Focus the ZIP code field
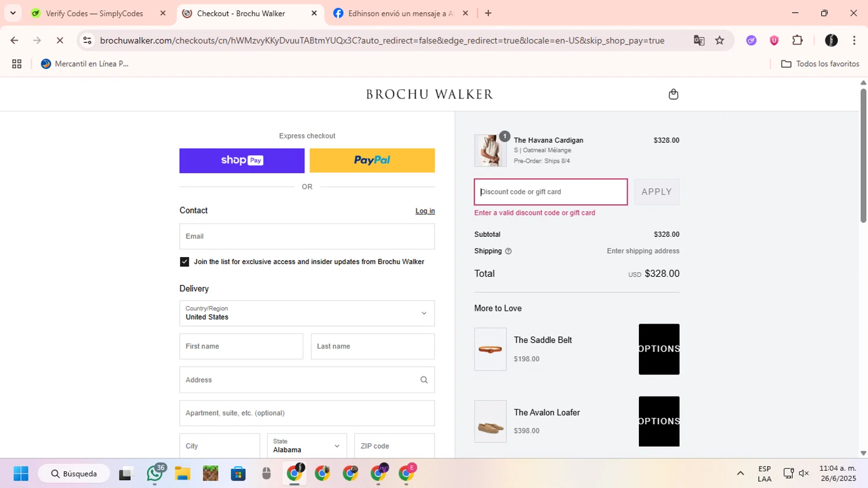The height and width of the screenshot is (488, 868). (394, 446)
